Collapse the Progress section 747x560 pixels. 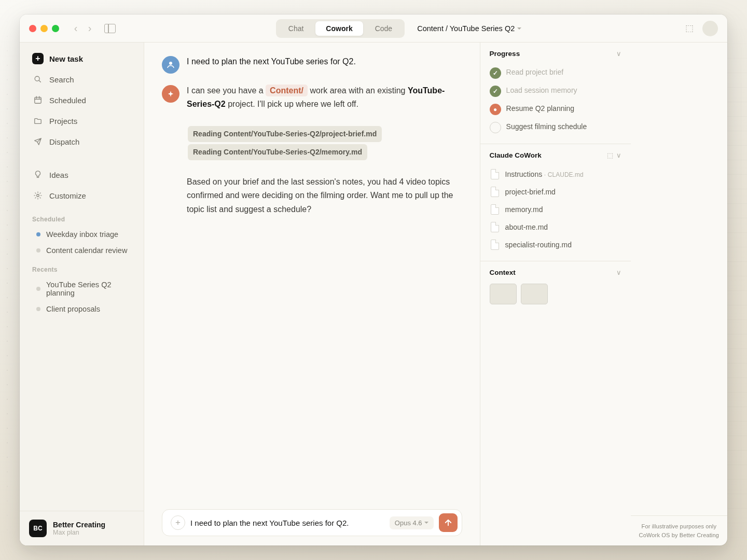[x=618, y=53]
